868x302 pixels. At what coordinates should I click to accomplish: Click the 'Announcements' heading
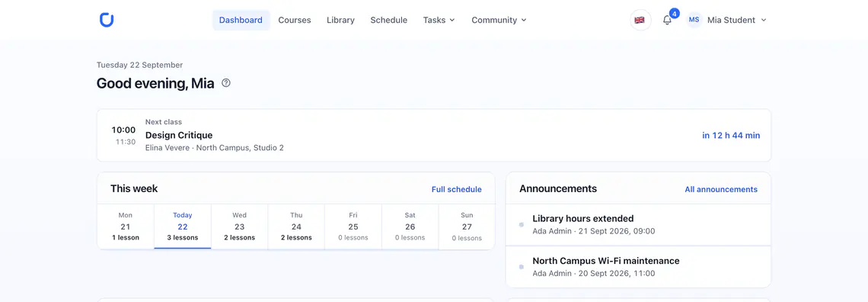tap(558, 189)
